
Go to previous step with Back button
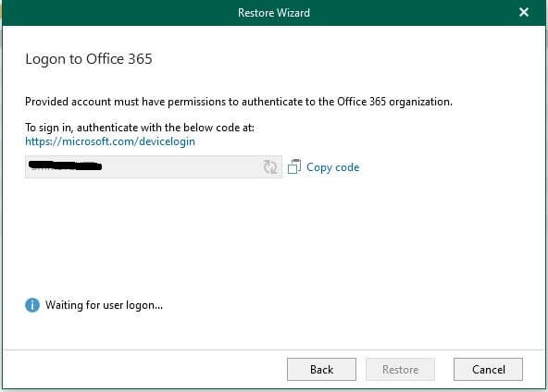[321, 369]
